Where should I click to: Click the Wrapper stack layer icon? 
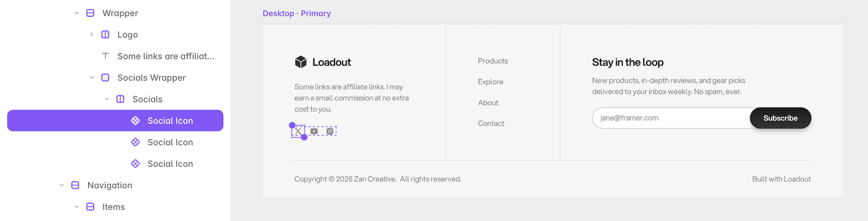(90, 13)
